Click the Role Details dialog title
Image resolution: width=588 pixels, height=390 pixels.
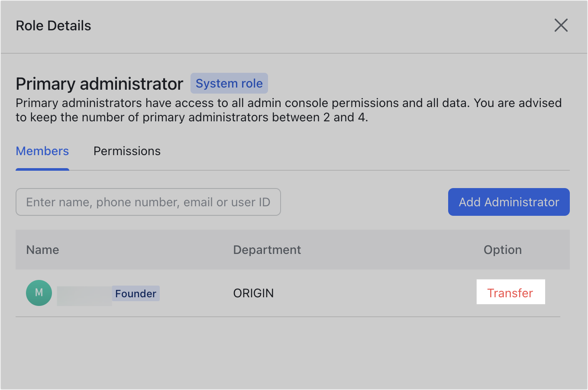53,26
